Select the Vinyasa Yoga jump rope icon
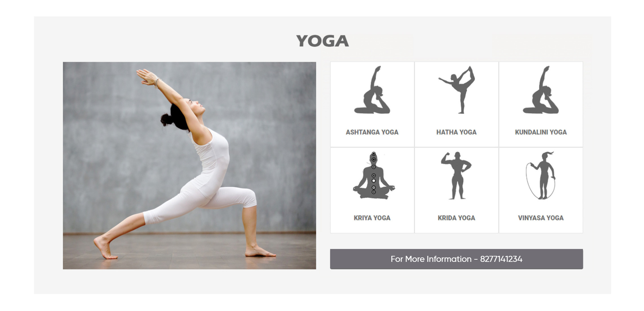The width and height of the screenshot is (644, 311). (x=540, y=176)
